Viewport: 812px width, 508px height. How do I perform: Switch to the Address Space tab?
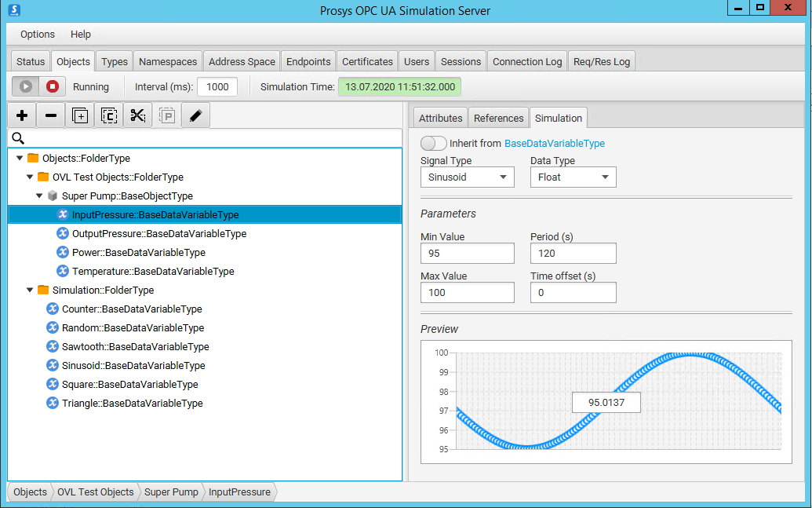[242, 62]
